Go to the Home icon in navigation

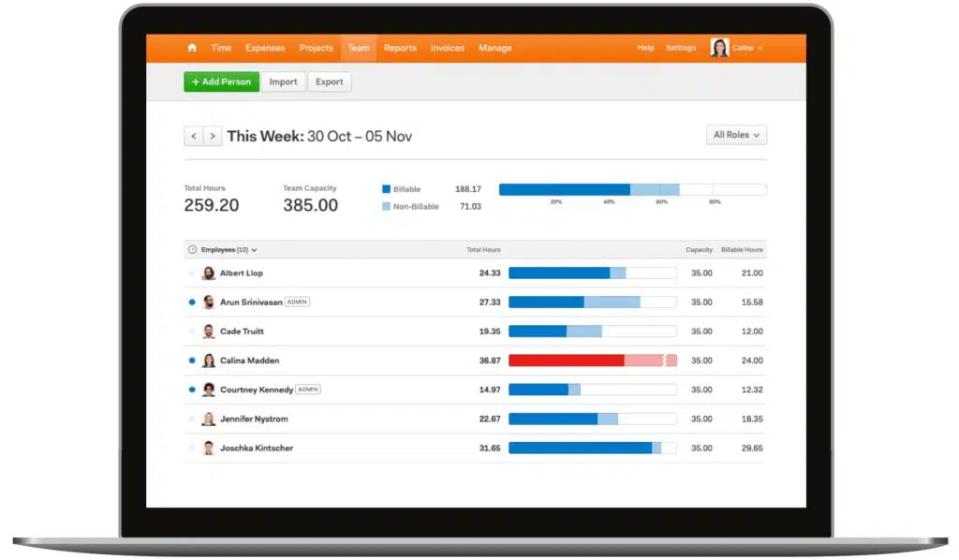(x=192, y=48)
